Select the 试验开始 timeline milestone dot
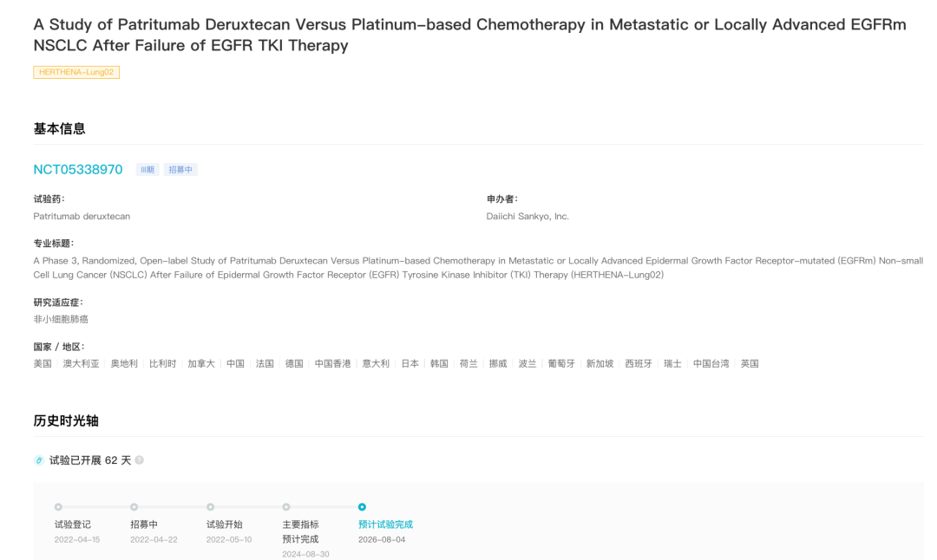Image resolution: width=937 pixels, height=560 pixels. click(x=210, y=507)
